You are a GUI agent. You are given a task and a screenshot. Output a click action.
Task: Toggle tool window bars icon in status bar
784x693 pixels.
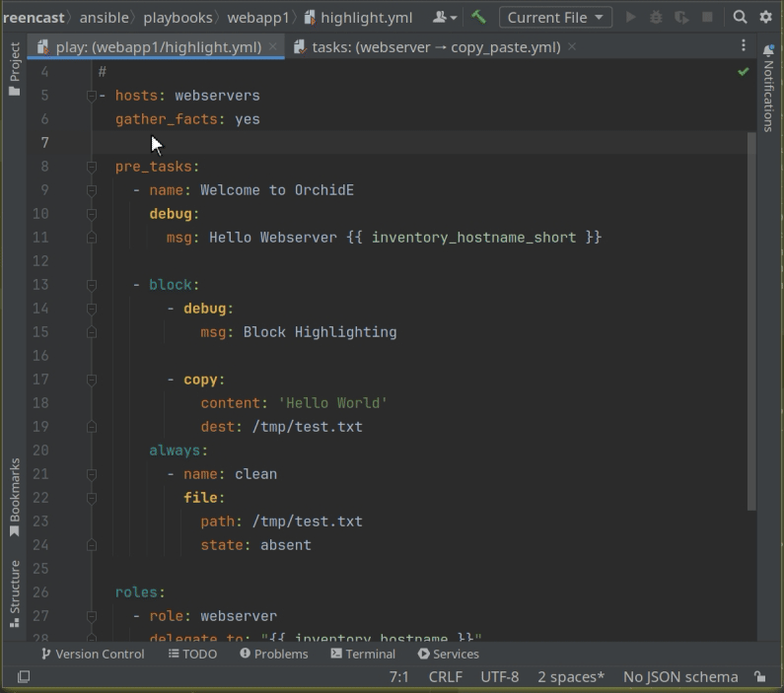24,676
